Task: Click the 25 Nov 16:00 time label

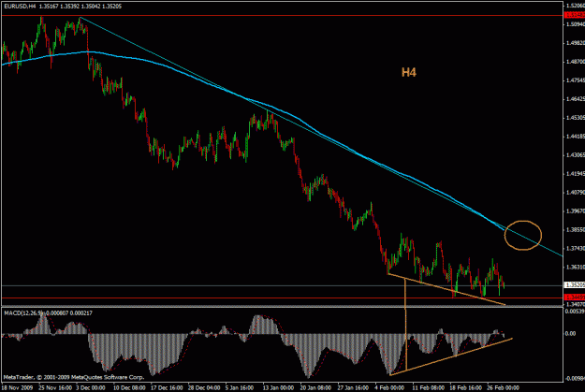Action: [x=55, y=387]
